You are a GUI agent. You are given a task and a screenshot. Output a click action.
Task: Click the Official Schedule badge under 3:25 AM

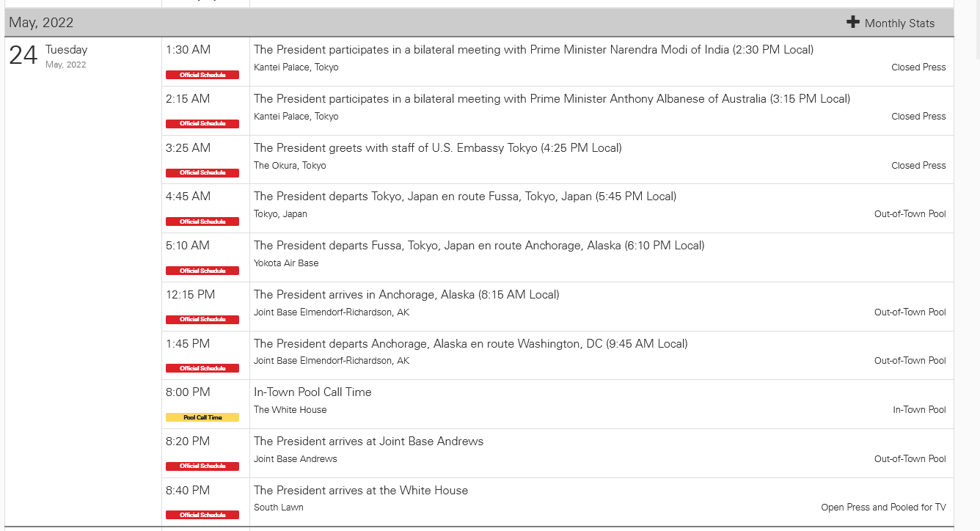[x=202, y=173]
